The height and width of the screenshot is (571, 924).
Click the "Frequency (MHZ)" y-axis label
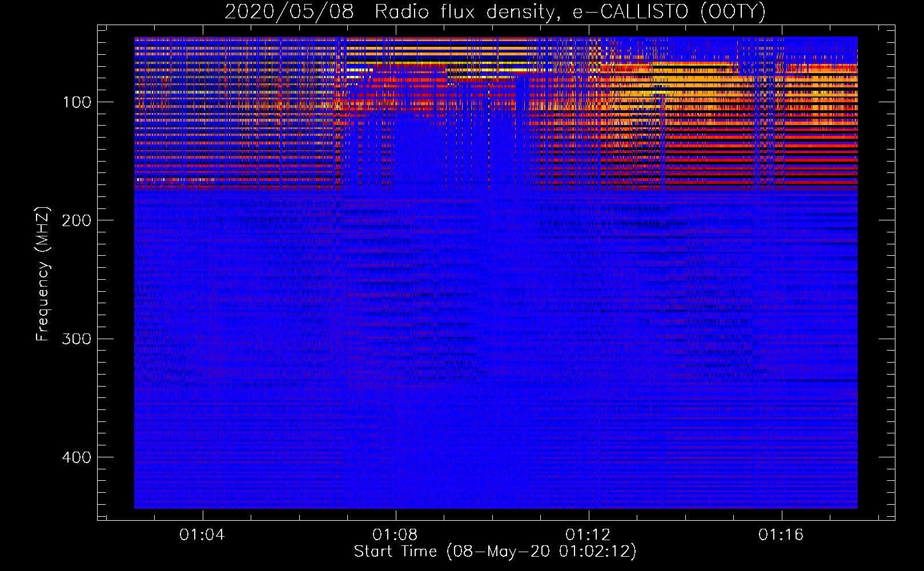click(43, 274)
